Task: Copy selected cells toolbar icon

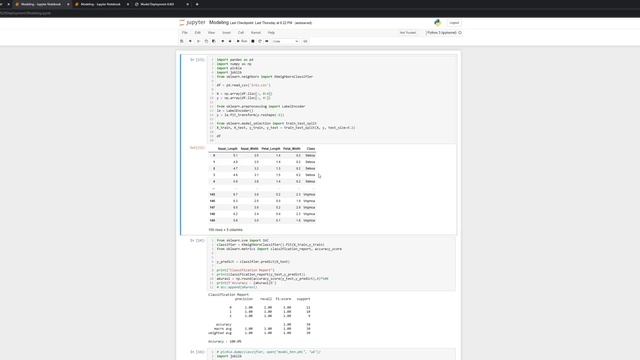Action: point(206,41)
